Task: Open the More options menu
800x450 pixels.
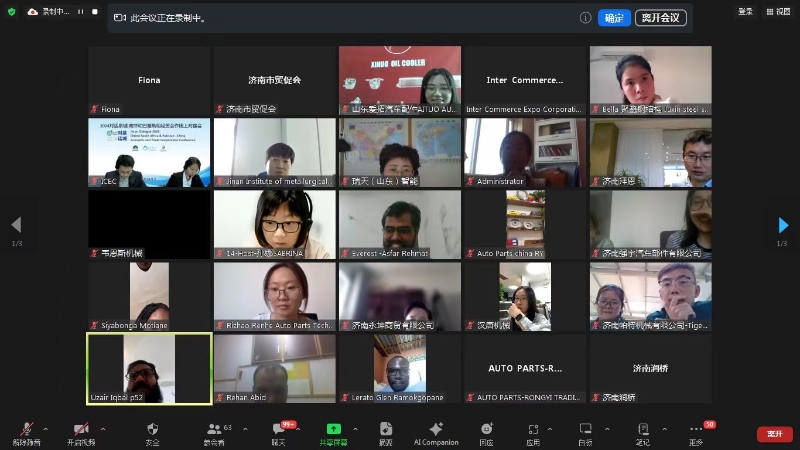Action: coord(696,432)
